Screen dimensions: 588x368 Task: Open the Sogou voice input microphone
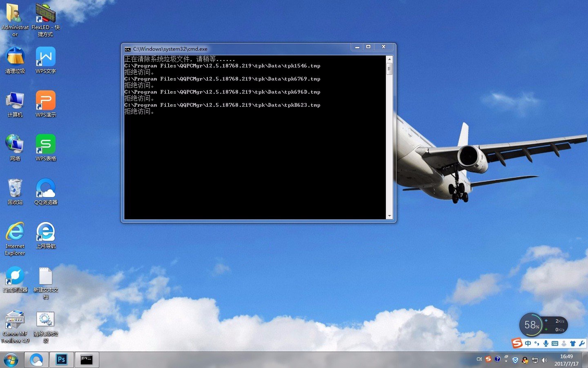click(x=546, y=343)
